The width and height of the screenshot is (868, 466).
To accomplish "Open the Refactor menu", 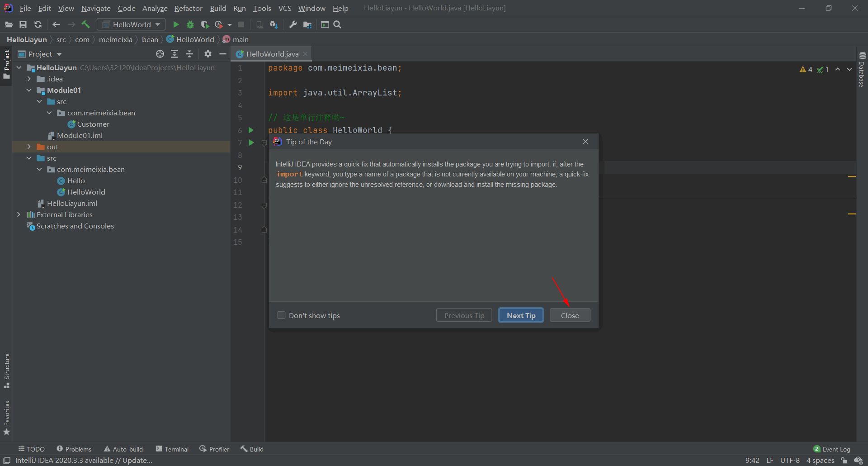I will [189, 8].
